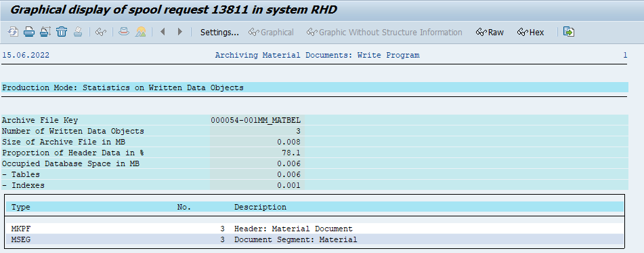
Task: Click the page number 1
Action: click(x=625, y=55)
